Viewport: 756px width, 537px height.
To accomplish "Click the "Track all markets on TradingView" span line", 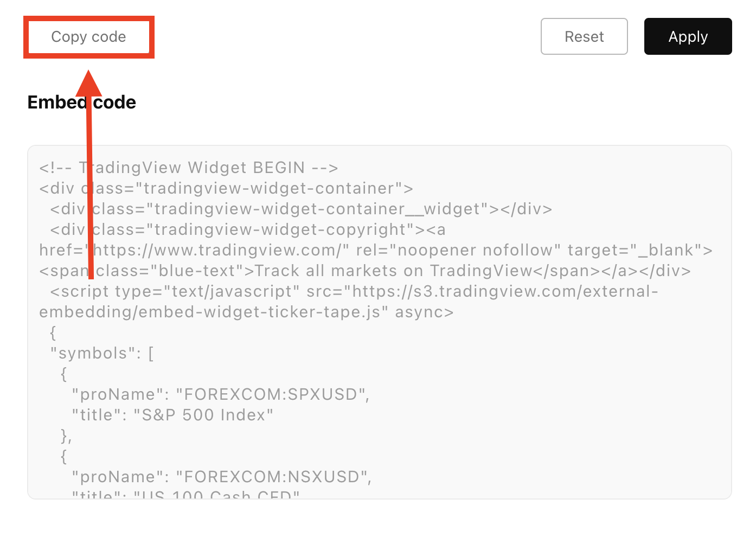I will [x=365, y=271].
